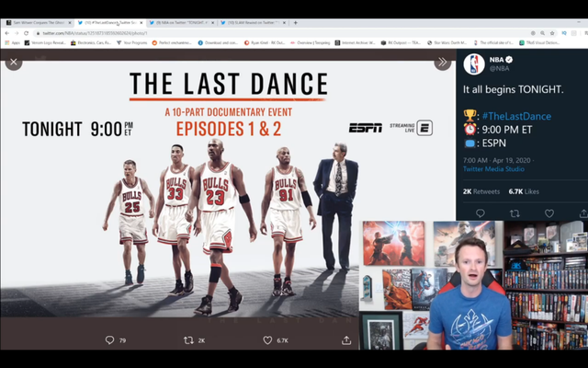This screenshot has width=588, height=368.
Task: Click the heart icon in the tweet sidebar
Action: tap(549, 213)
